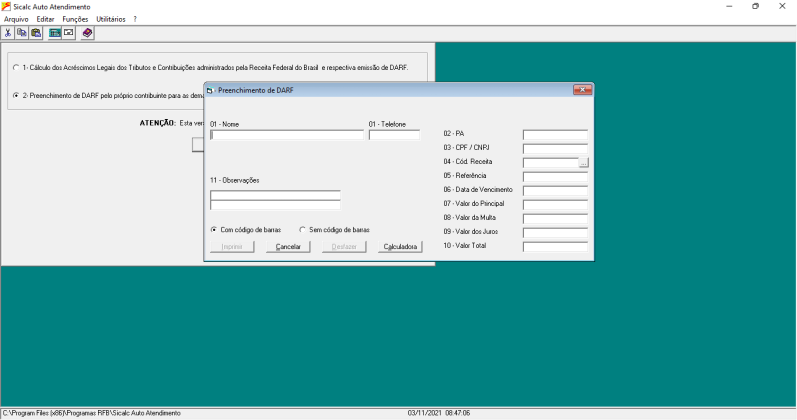Screen dimensions: 797x420
Task: Open the purple help book icon
Action: [x=87, y=33]
